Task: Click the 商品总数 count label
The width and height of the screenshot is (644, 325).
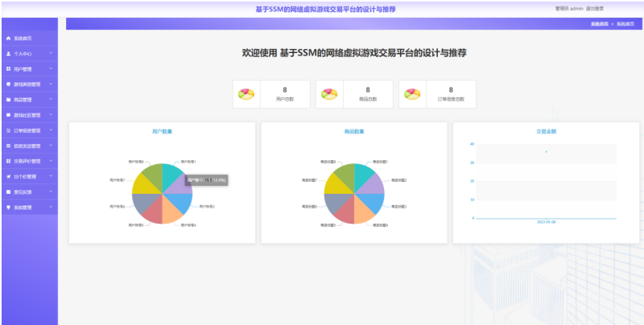Action: 368,99
